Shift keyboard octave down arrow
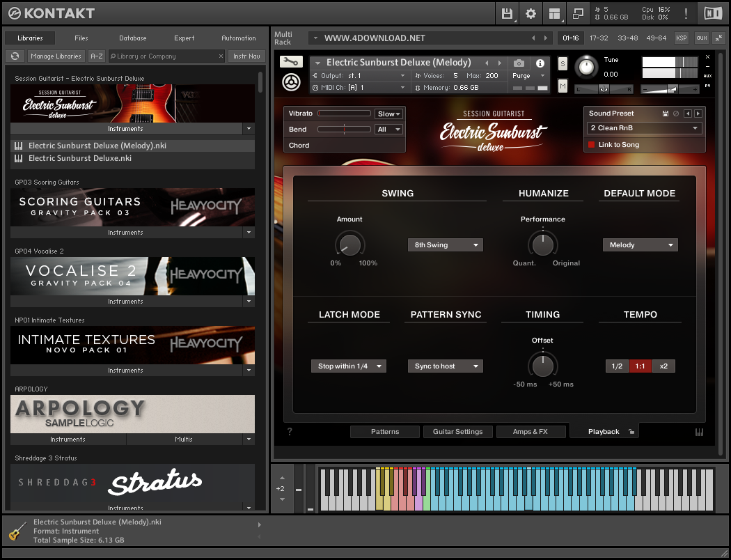731x560 pixels. (x=282, y=499)
